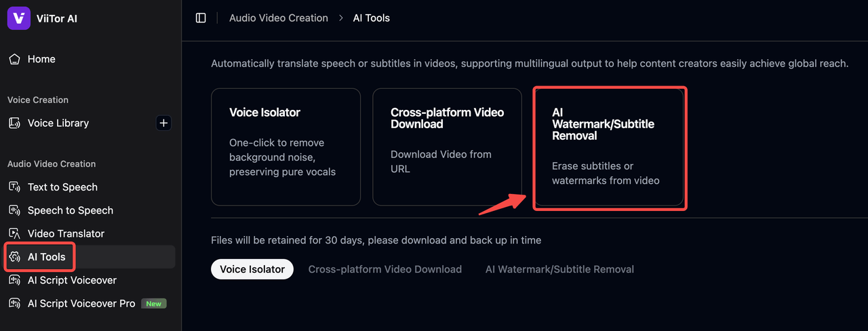
Task: Add a new voice with plus button
Action: [163, 123]
